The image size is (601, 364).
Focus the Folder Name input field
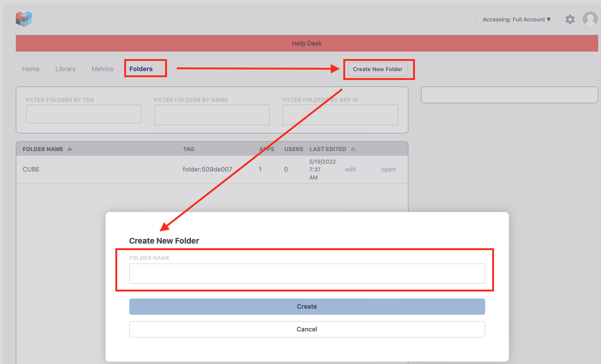[307, 274]
